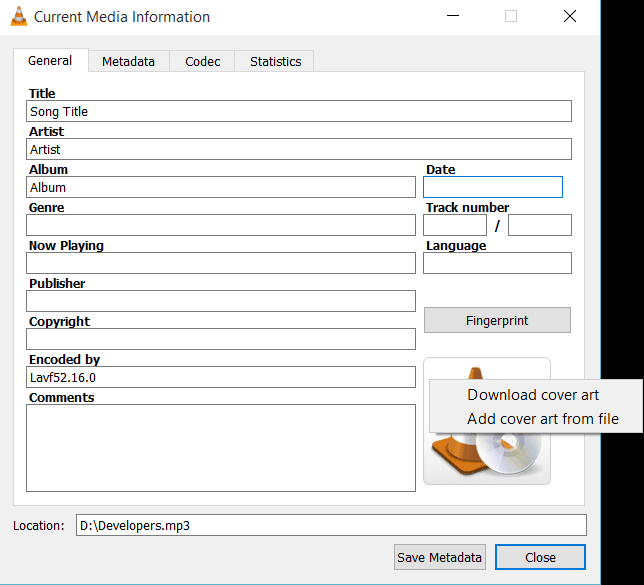
Task: Show the Statistics tab
Action: 275,61
